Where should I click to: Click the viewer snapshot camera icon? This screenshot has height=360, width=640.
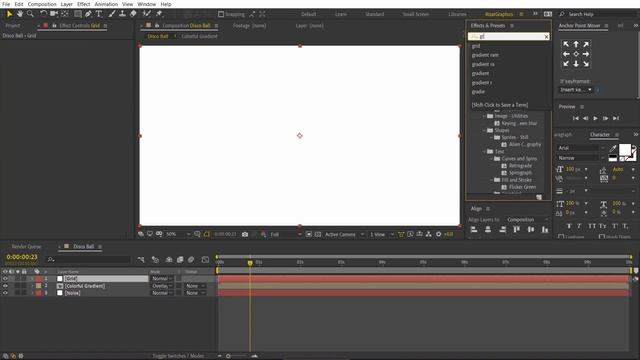click(x=245, y=234)
